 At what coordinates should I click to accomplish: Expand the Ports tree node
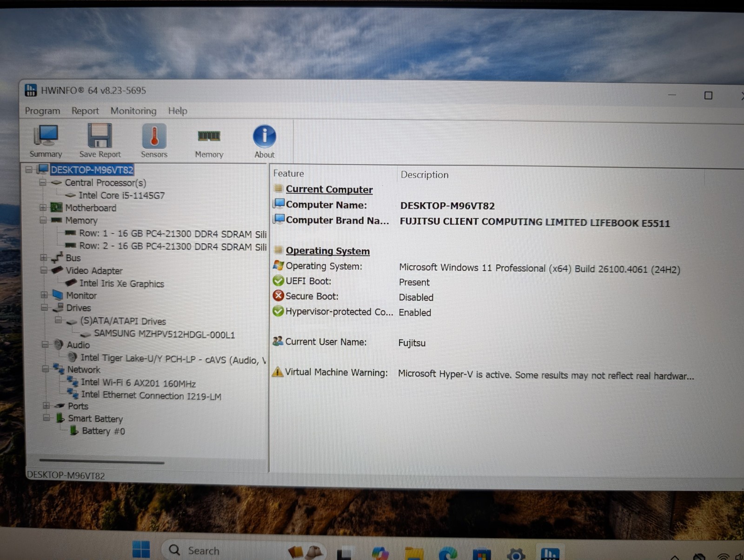[46, 406]
